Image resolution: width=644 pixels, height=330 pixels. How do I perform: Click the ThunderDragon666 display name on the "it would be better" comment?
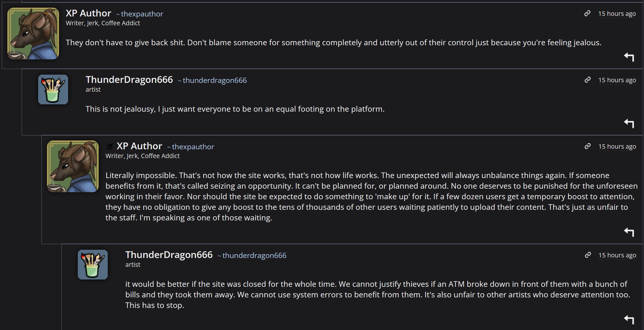tap(169, 255)
